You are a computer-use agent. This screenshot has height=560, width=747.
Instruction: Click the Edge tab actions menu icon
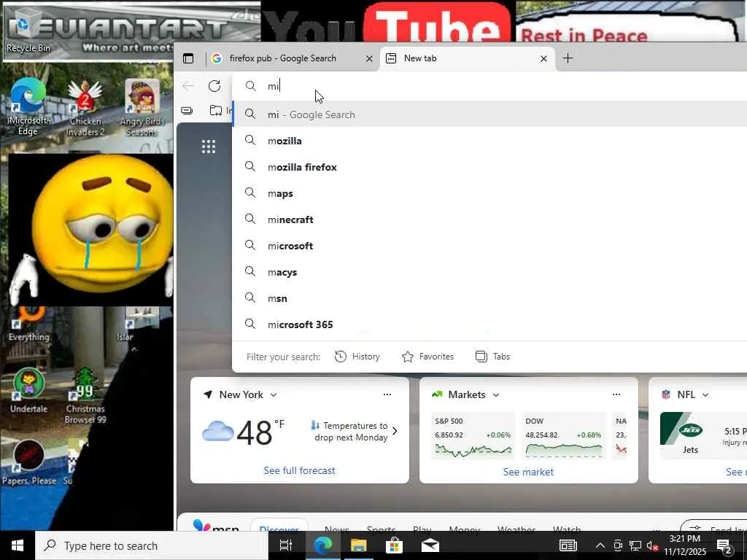(x=188, y=58)
